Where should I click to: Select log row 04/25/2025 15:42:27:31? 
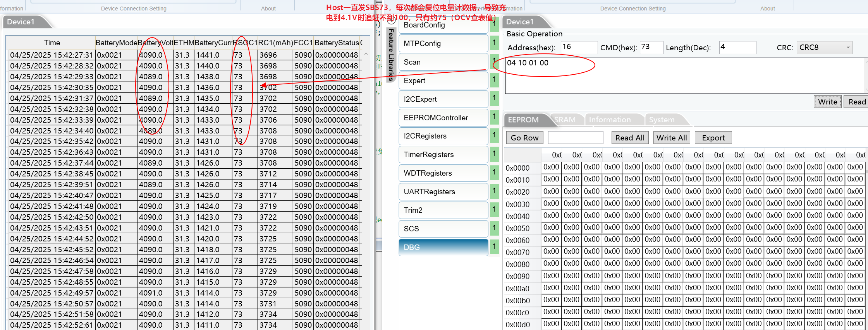point(184,55)
